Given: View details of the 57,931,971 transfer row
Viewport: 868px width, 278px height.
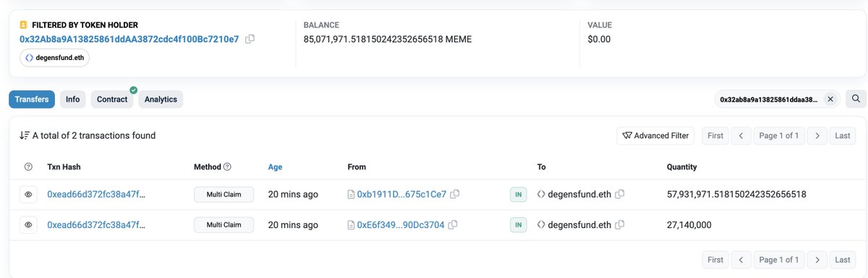Looking at the screenshot, I should 28,195.
